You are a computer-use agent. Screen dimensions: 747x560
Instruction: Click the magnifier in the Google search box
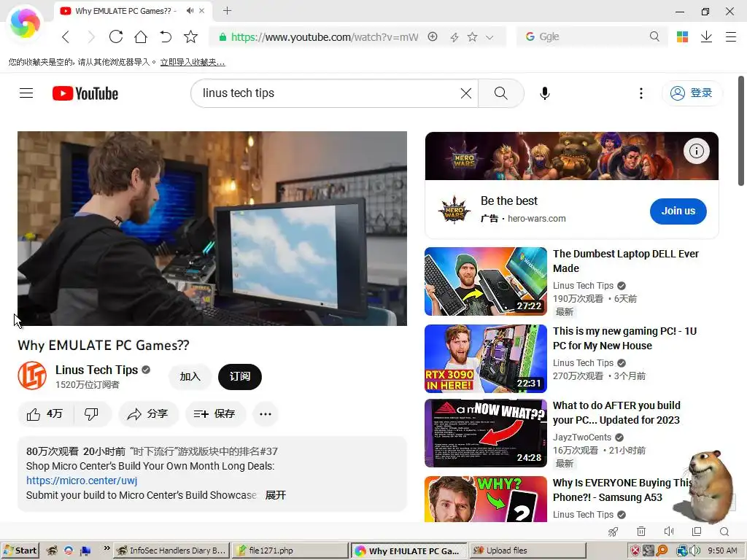(654, 36)
